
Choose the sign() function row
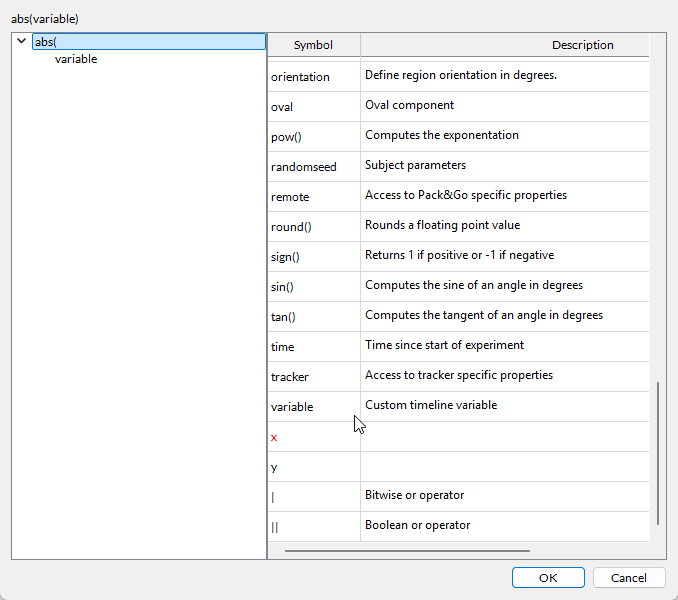285,257
